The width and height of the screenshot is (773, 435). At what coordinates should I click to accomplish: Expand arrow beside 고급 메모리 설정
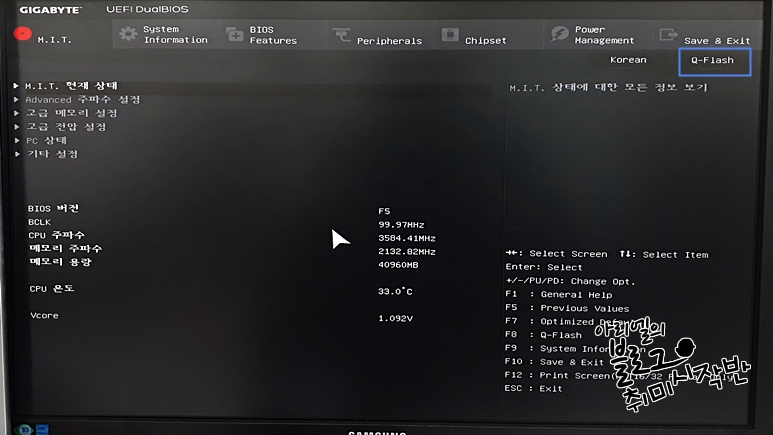click(16, 113)
